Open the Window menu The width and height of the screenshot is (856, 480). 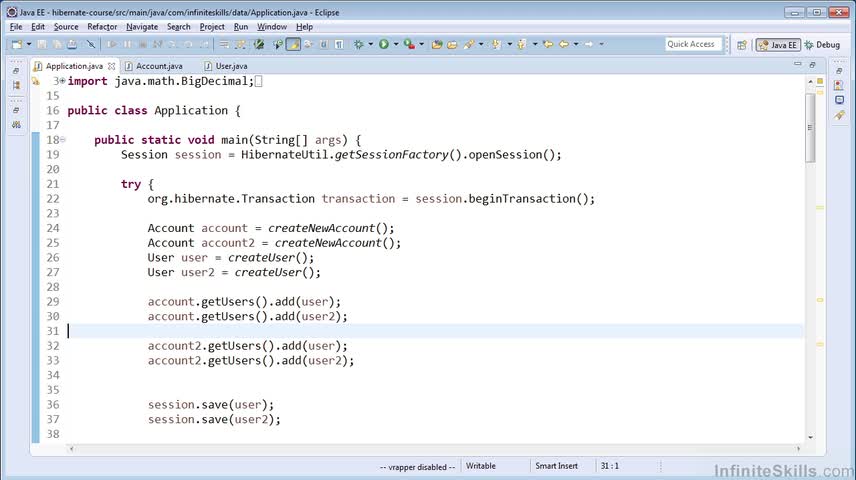point(272,27)
